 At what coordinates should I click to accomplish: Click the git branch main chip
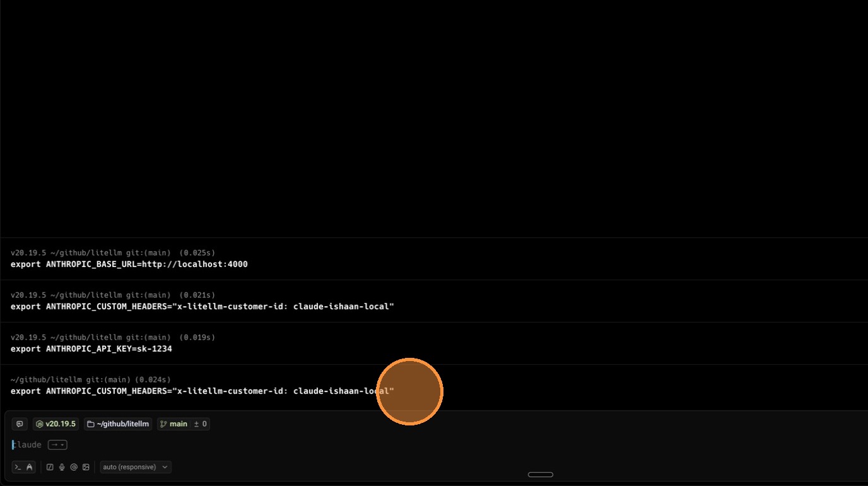(173, 424)
